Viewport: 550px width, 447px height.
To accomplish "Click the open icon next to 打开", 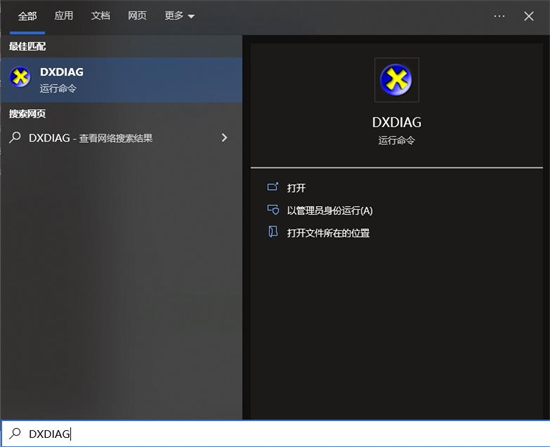I will coord(273,187).
